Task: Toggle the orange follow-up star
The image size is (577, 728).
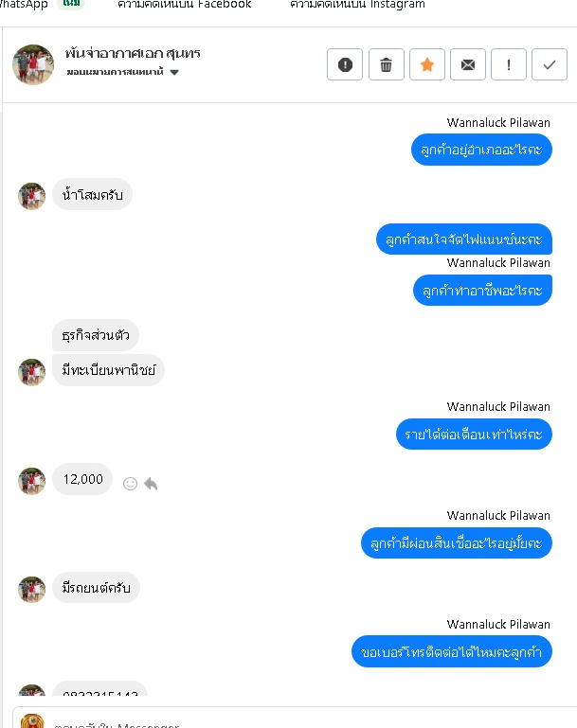Action: point(427,64)
